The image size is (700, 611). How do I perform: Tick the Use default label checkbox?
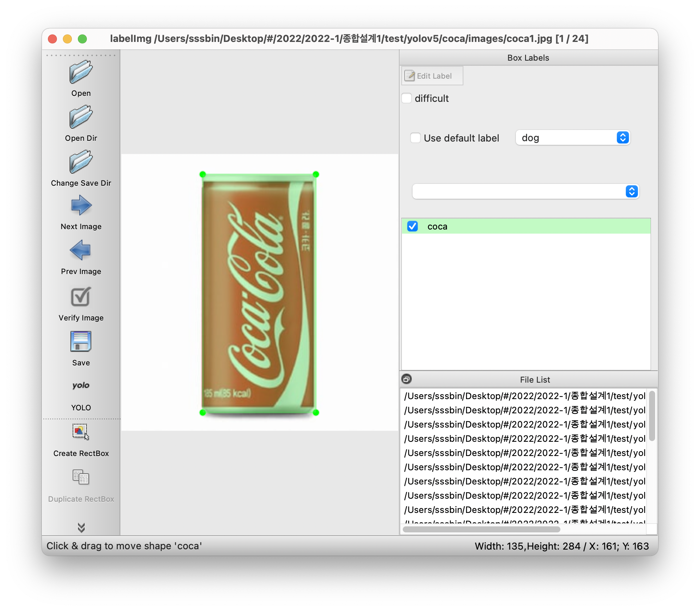point(416,138)
